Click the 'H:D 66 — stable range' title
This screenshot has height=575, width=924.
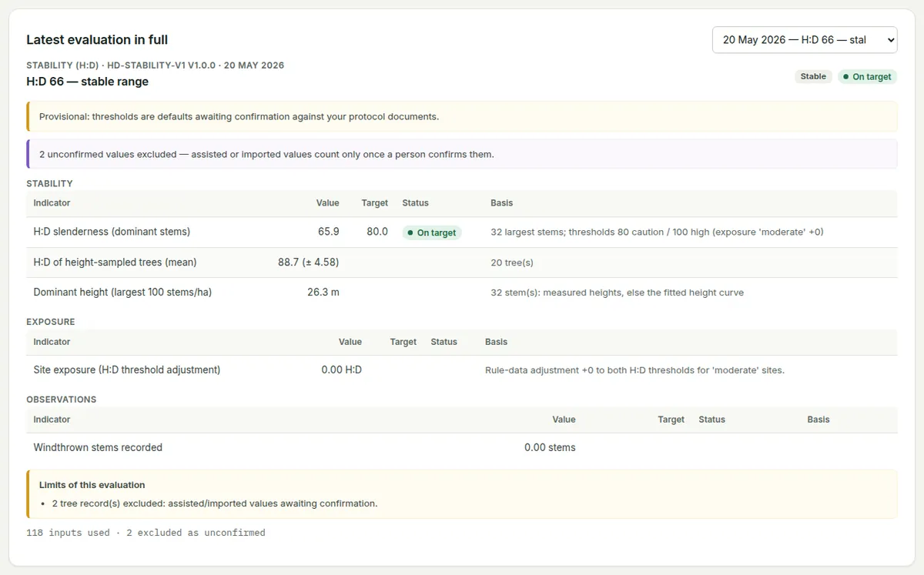tap(88, 82)
